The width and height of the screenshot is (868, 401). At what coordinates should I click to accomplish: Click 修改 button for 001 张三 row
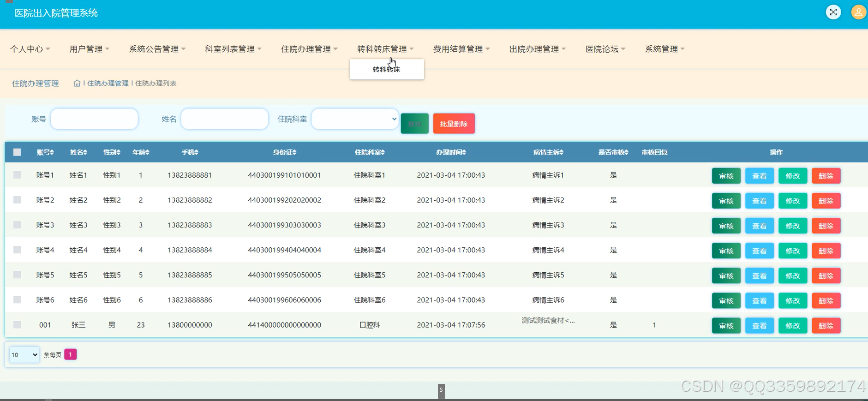pos(793,325)
